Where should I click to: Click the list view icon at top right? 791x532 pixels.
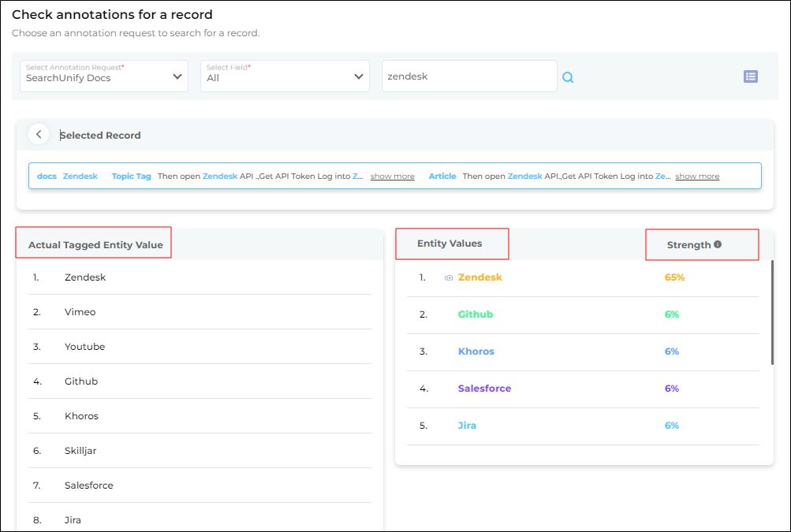pyautogui.click(x=750, y=76)
